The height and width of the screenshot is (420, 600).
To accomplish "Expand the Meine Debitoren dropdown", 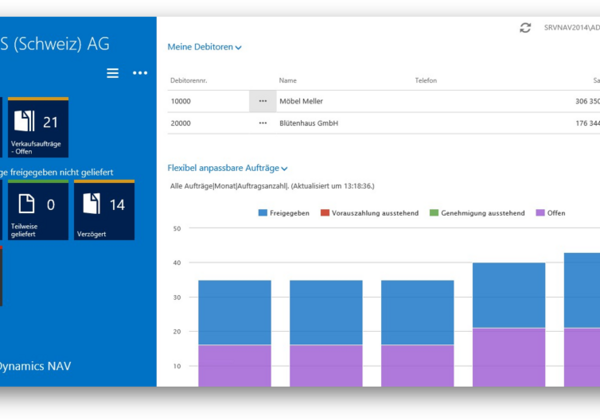I will coord(205,47).
